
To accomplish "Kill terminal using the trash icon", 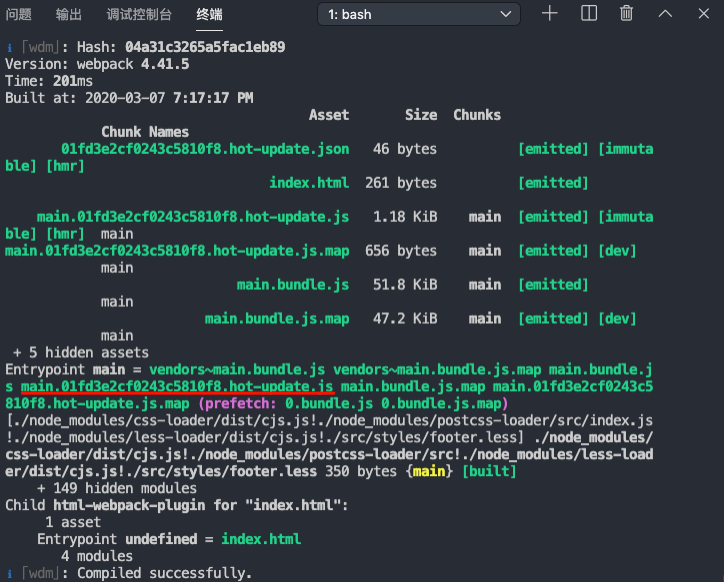I will click(x=626, y=13).
